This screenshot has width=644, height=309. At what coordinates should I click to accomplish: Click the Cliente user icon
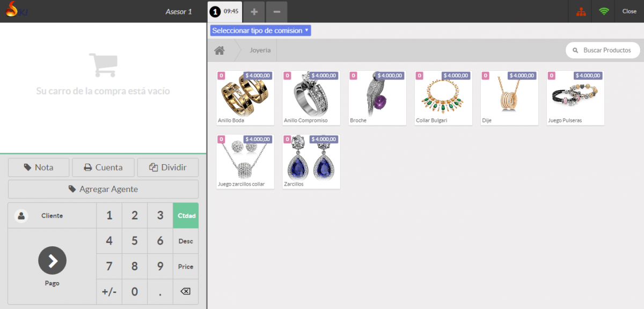tap(21, 216)
